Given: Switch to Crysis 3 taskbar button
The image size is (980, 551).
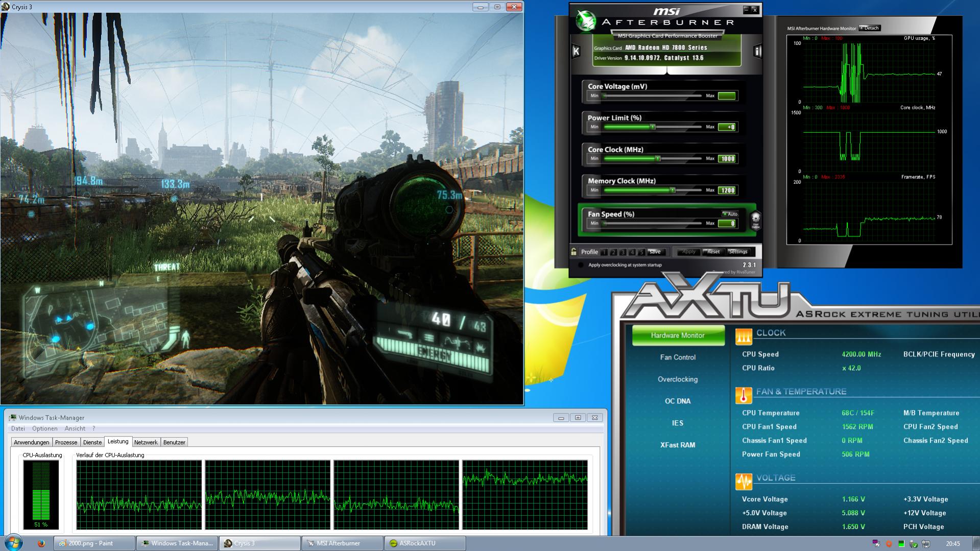Looking at the screenshot, I should (260, 543).
